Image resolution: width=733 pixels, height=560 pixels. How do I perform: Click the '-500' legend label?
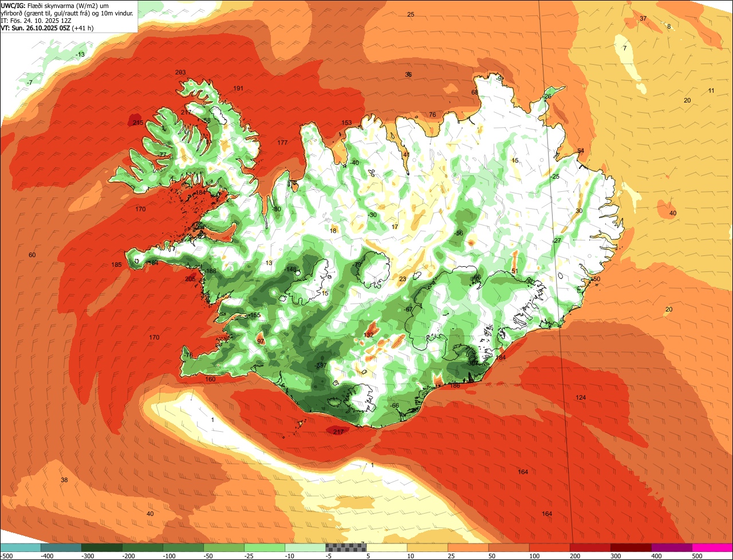click(6, 556)
